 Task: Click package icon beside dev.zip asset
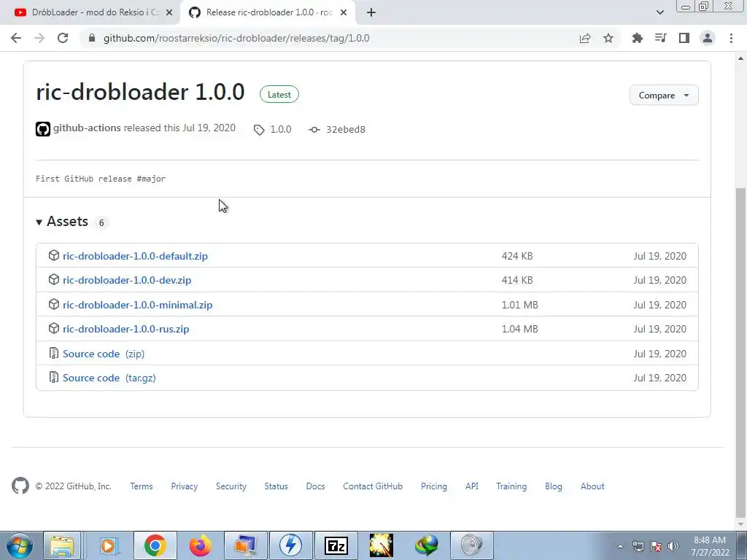54,279
